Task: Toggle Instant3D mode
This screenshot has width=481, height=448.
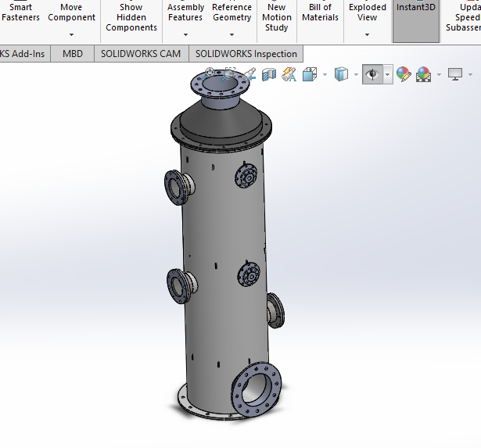Action: pyautogui.click(x=416, y=8)
